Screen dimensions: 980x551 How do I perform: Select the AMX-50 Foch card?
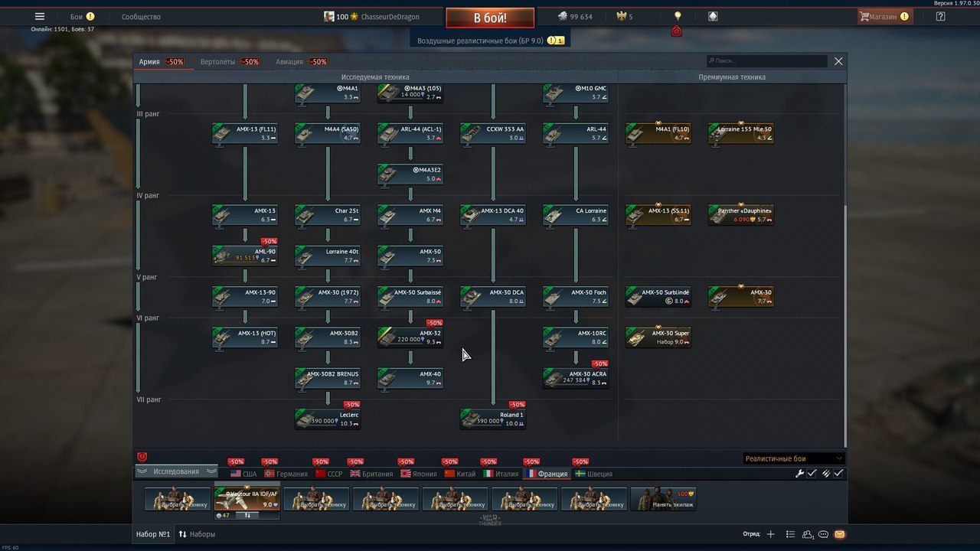coord(576,297)
